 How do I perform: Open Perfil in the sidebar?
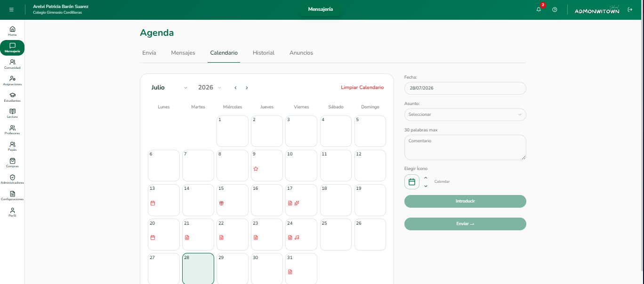pos(12,212)
